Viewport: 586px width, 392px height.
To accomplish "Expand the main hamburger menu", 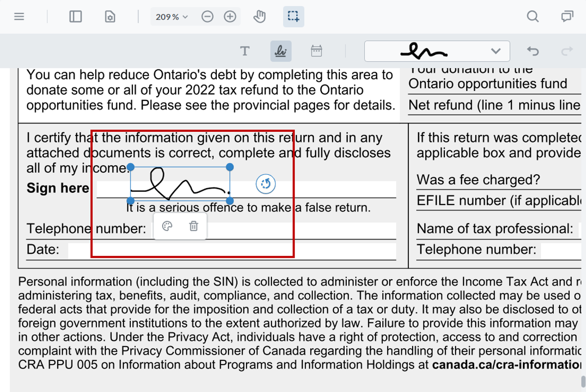I will pos(19,16).
